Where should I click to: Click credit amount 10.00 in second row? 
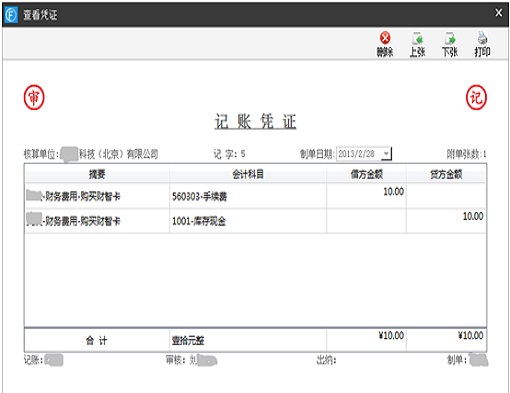473,216
